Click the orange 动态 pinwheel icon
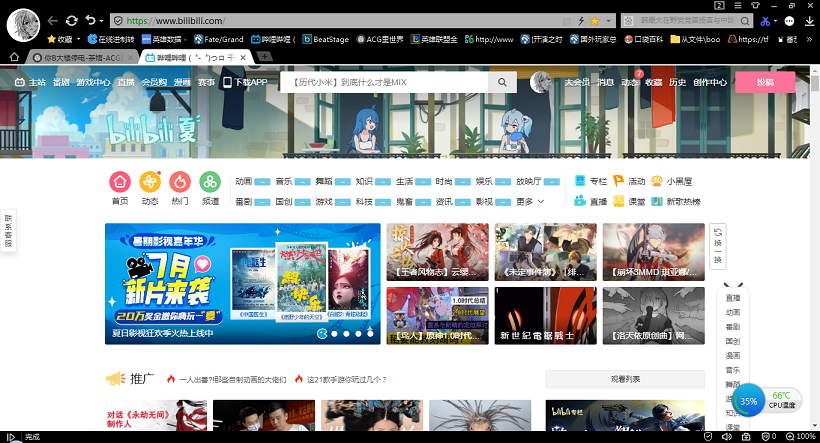The height and width of the screenshot is (443, 820). 150,181
